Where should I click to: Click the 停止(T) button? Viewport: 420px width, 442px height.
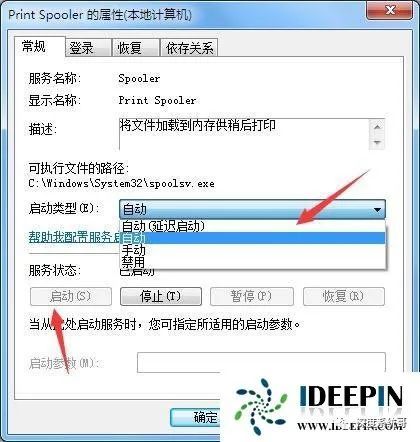[161, 296]
